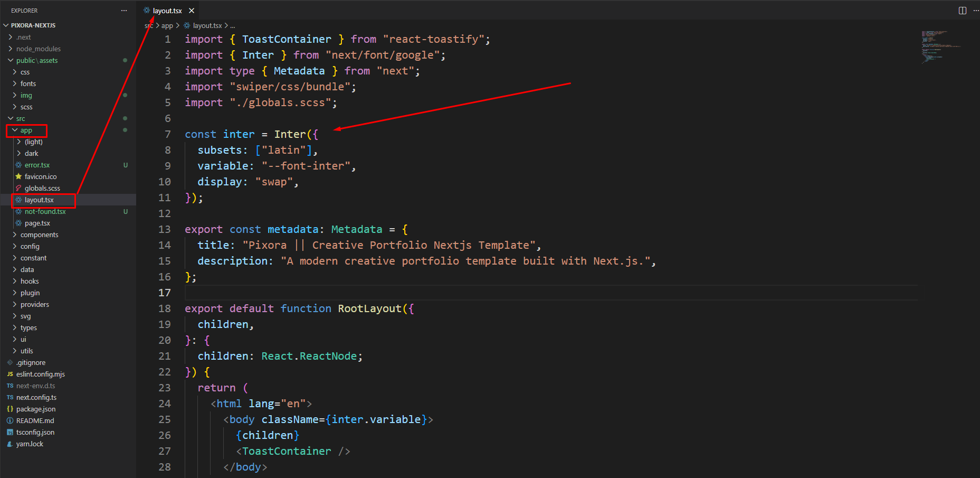Click the app breadcrumb segment

(x=167, y=25)
